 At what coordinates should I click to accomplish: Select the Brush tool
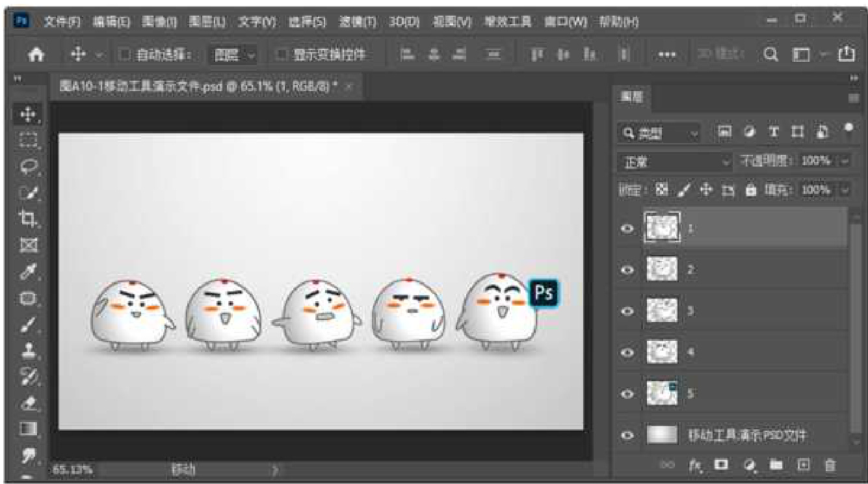[27, 323]
